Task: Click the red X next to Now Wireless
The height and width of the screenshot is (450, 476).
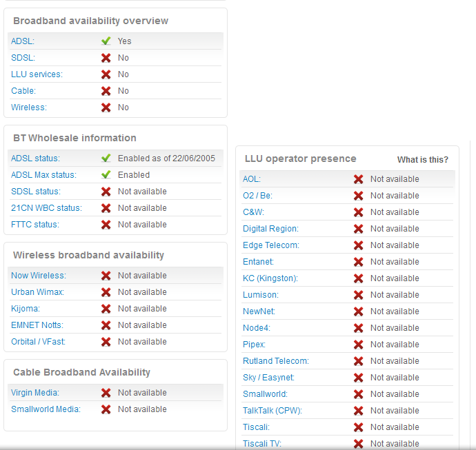Action: [x=106, y=276]
